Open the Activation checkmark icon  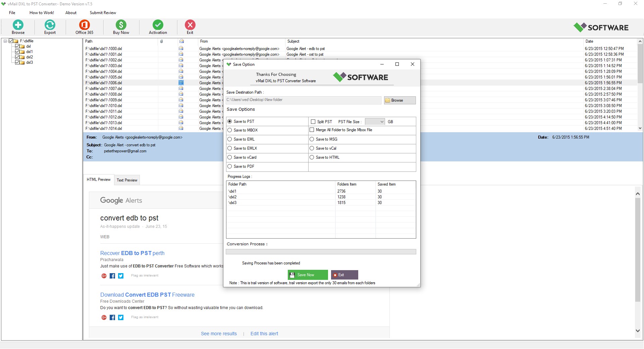158,25
